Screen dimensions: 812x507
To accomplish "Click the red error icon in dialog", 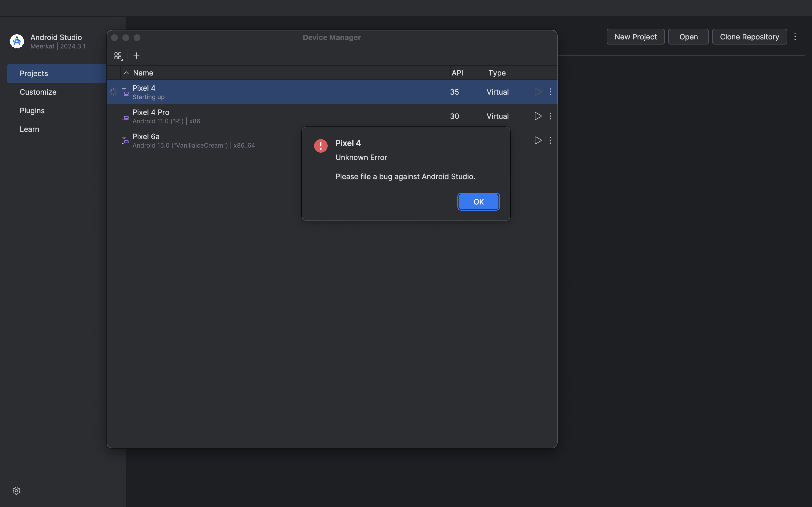I will 321,146.
